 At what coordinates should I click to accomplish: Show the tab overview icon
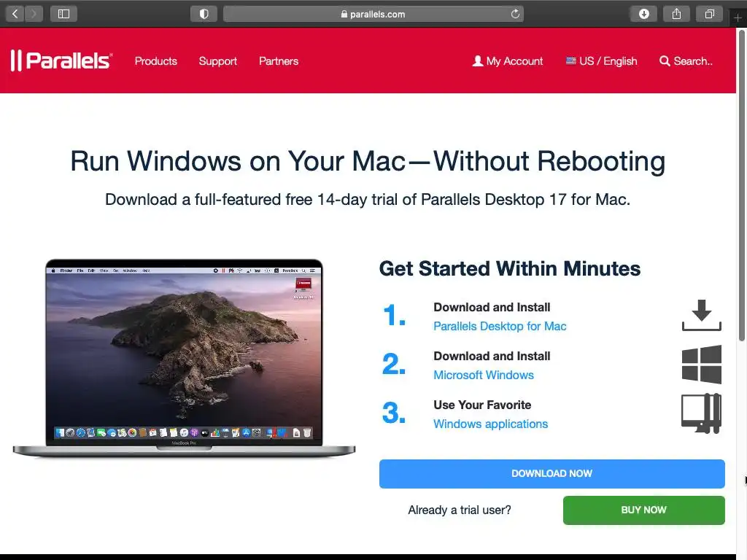(709, 14)
